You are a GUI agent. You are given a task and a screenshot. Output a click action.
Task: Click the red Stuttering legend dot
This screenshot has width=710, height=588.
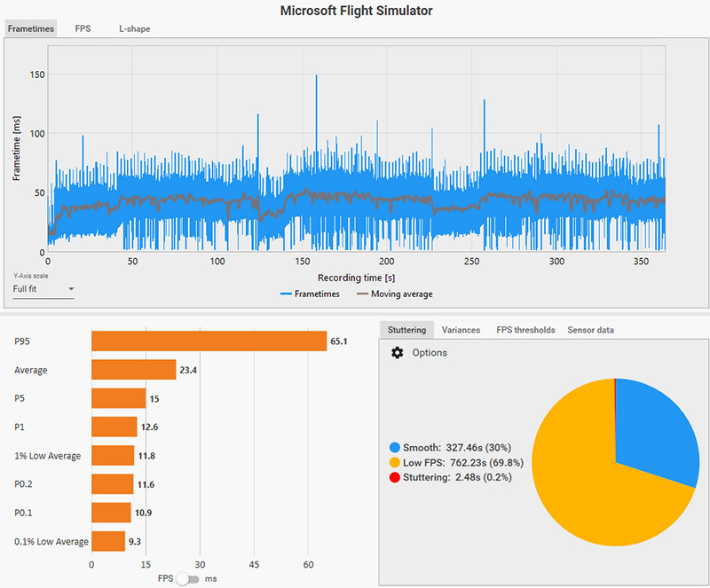click(395, 477)
